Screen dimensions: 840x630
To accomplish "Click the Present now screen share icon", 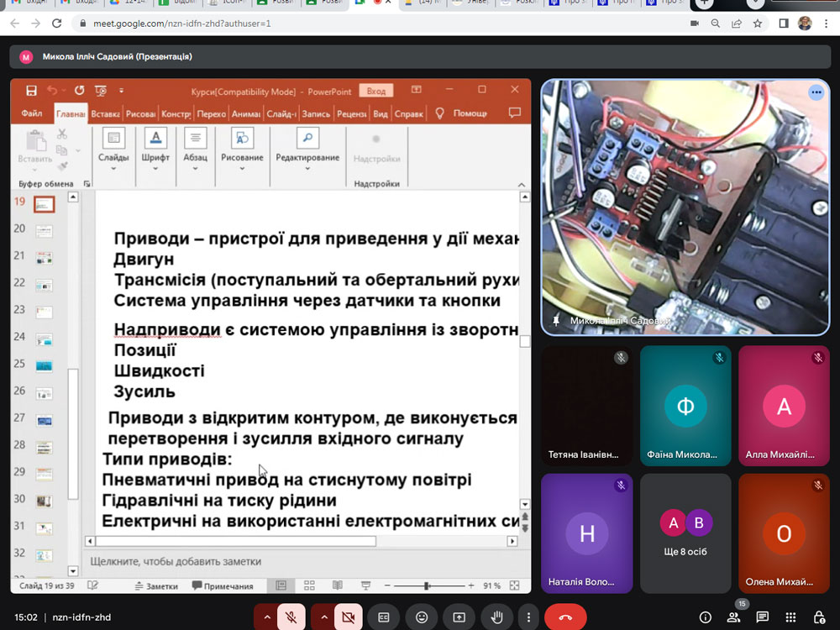I will (459, 617).
